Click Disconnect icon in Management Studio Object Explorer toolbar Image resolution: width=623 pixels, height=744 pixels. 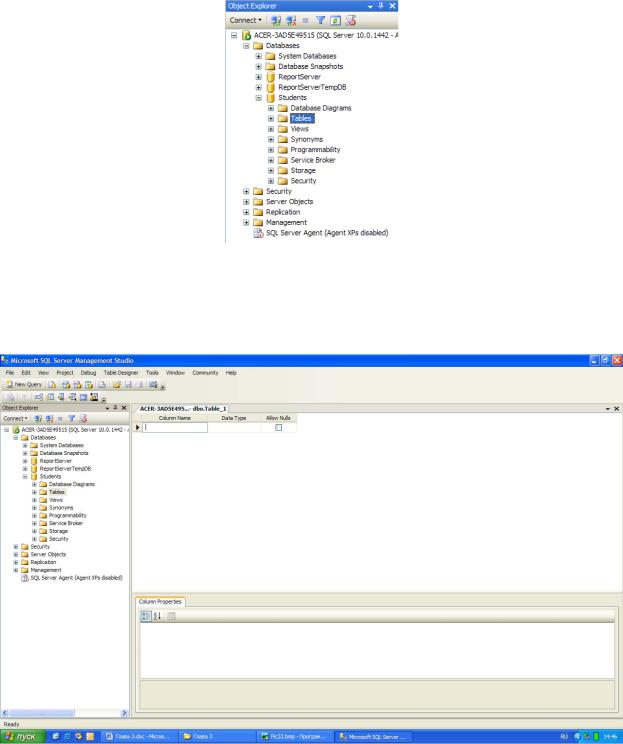click(x=49, y=418)
